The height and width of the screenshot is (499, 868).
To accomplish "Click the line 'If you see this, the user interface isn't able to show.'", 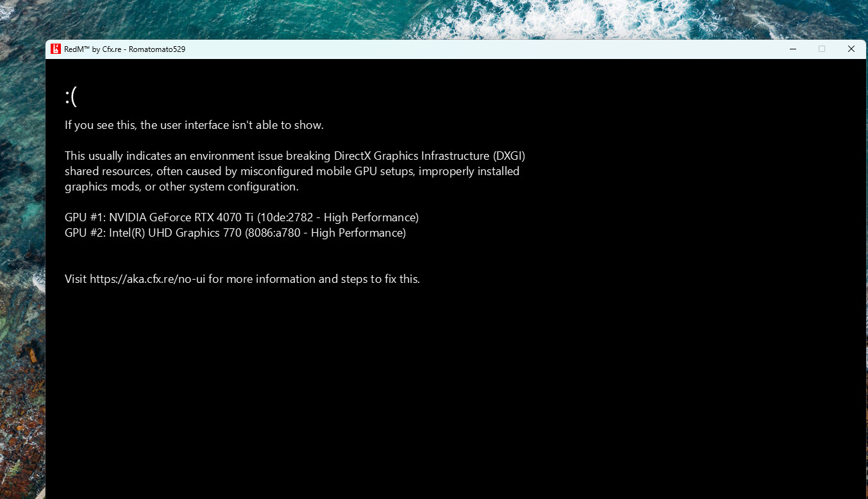I will pyautogui.click(x=194, y=125).
